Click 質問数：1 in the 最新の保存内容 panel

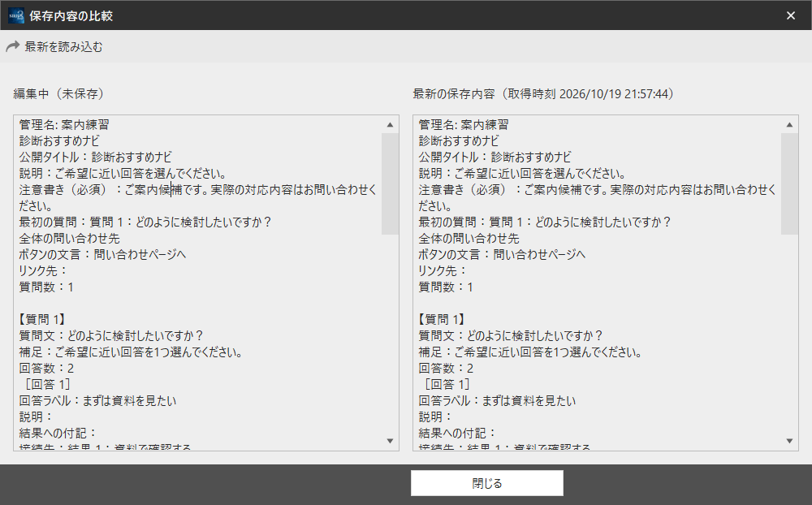coord(445,287)
